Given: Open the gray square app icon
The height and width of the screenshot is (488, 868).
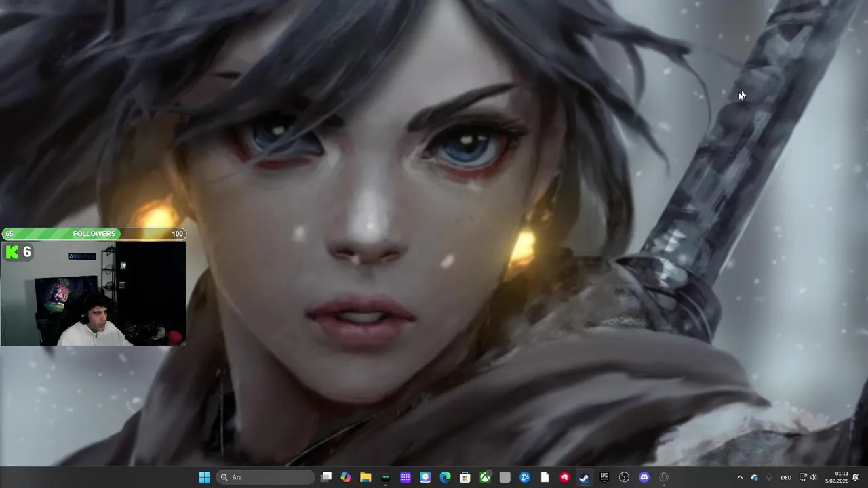Looking at the screenshot, I should [x=505, y=477].
